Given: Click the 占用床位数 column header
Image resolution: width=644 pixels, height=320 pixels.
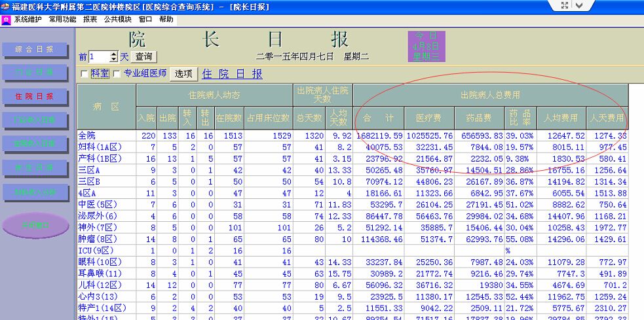Looking at the screenshot, I should [x=269, y=118].
